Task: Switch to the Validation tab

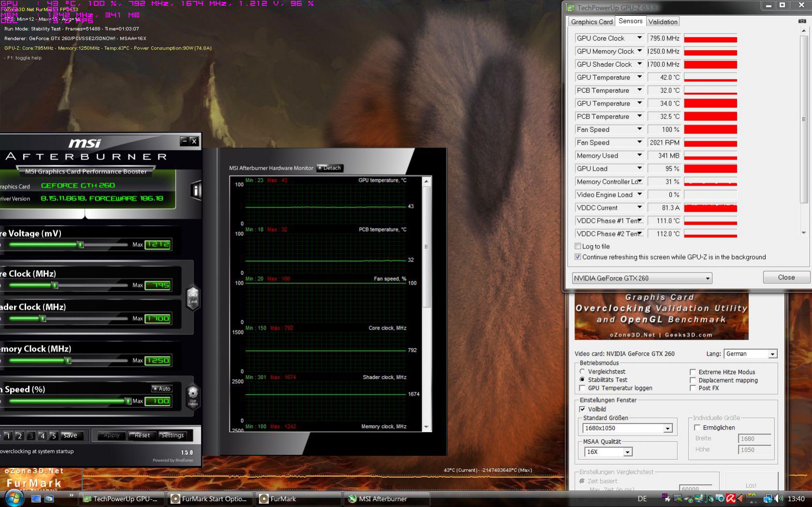Action: click(663, 22)
